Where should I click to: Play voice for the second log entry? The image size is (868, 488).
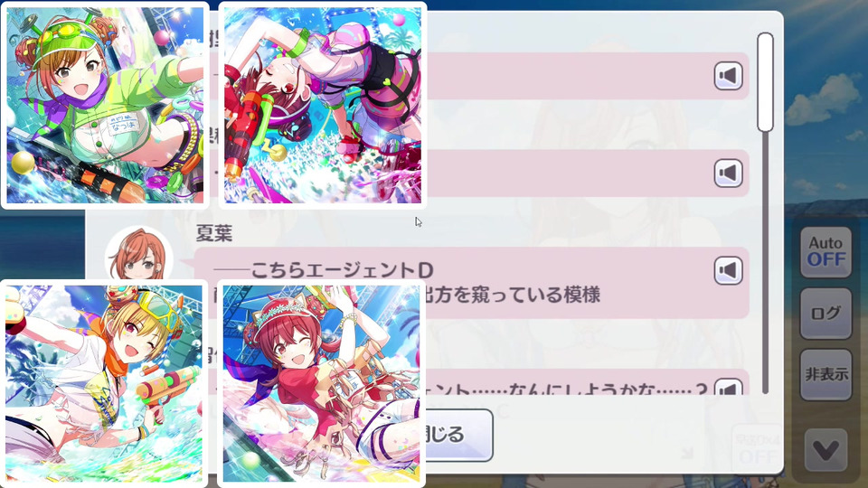pos(728,174)
